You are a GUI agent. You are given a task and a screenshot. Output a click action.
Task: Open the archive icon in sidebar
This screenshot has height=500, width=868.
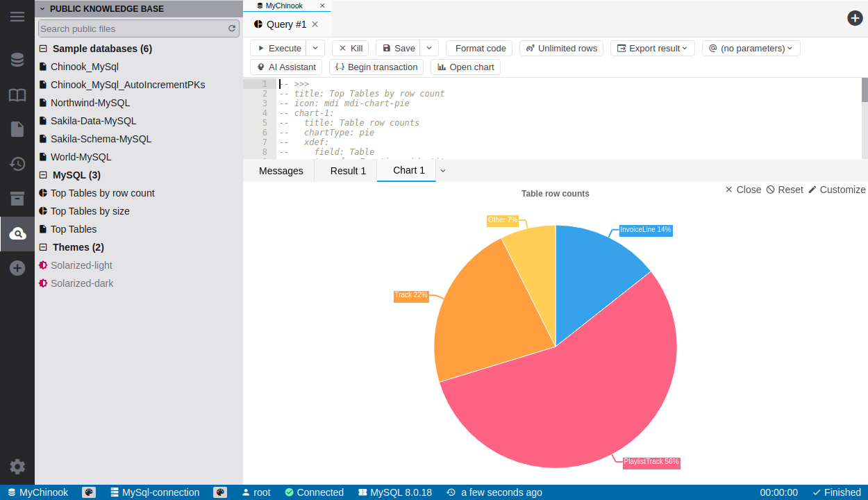click(17, 199)
